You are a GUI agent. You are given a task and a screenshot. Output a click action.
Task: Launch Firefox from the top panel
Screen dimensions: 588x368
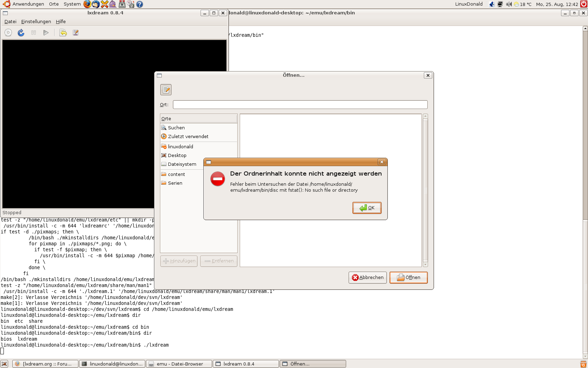(x=87, y=4)
